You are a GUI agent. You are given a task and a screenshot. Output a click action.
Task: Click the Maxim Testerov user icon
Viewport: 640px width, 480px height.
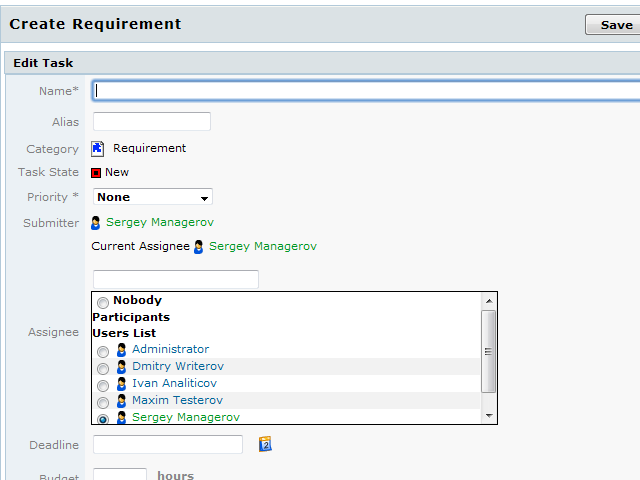[x=121, y=401]
